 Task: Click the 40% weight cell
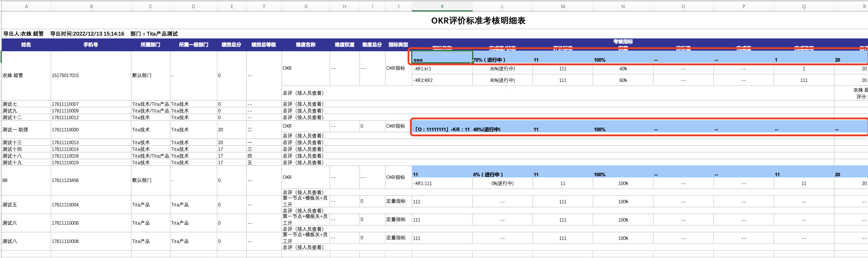[623, 69]
